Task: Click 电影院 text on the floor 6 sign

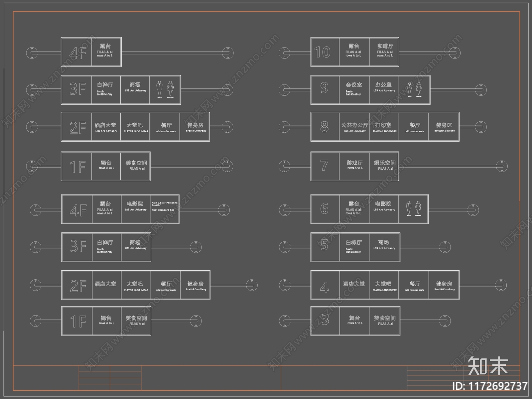Action: tap(383, 203)
